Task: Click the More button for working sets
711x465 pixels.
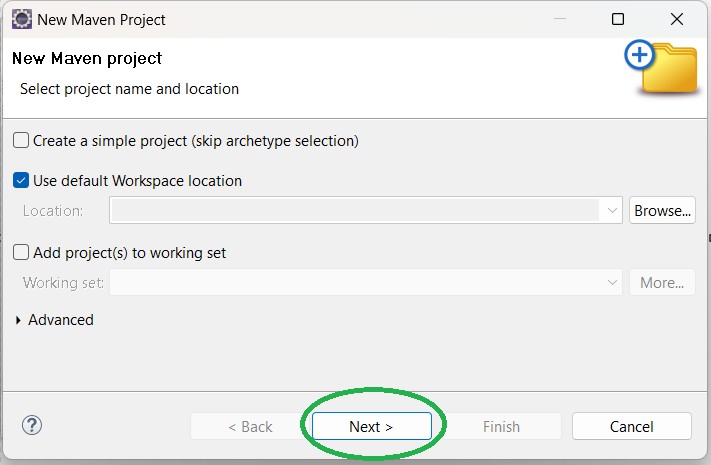Action: click(662, 283)
